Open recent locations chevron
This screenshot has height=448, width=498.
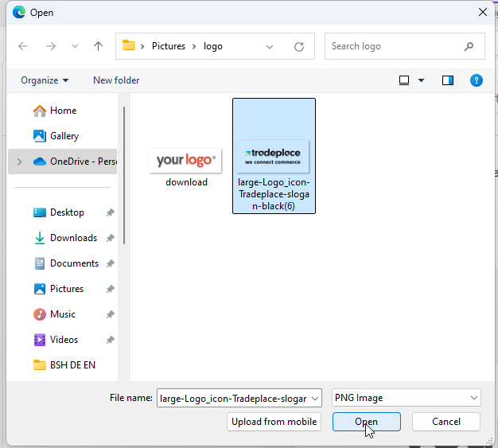(75, 46)
